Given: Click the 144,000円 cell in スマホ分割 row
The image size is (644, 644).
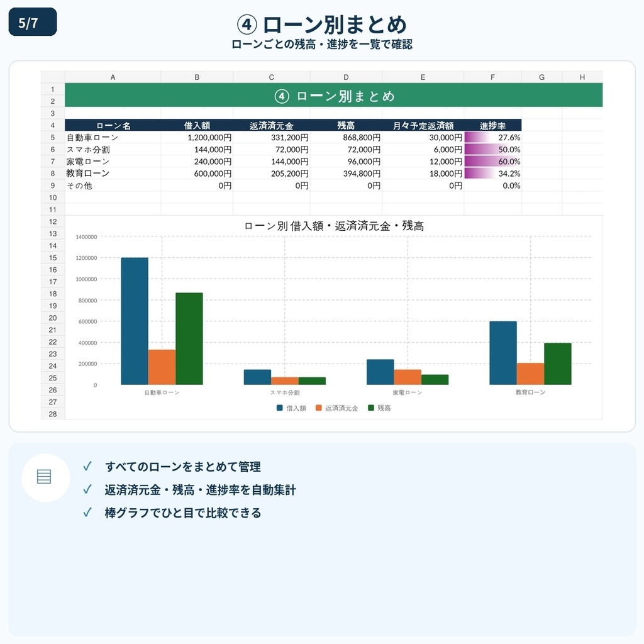Looking at the screenshot, I should coord(197,150).
